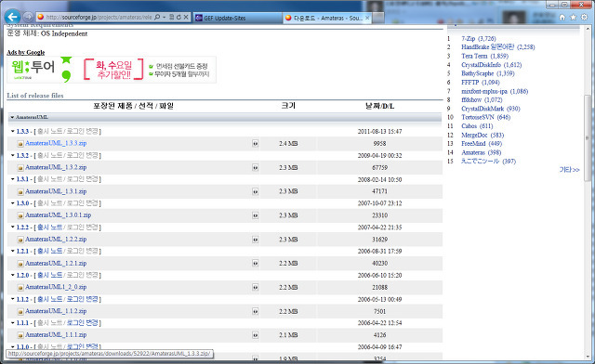Click the address bar URL field
The image size is (595, 364).
99,17
